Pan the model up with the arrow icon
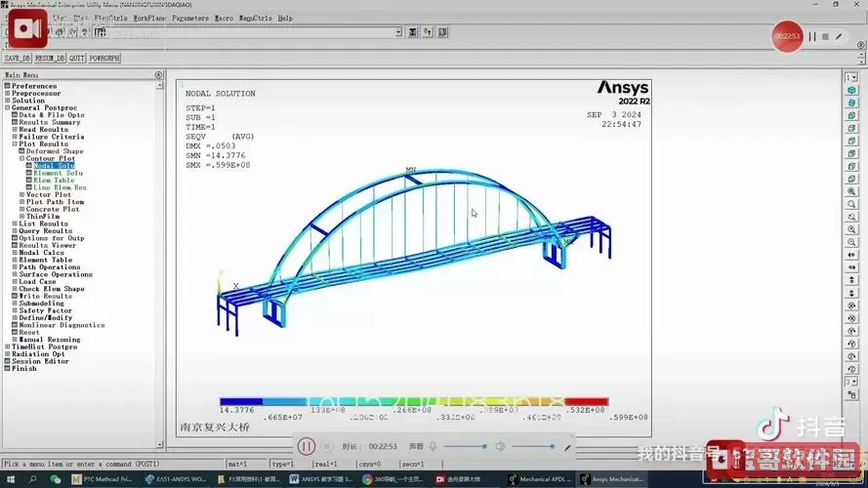868x488 pixels. [x=852, y=280]
